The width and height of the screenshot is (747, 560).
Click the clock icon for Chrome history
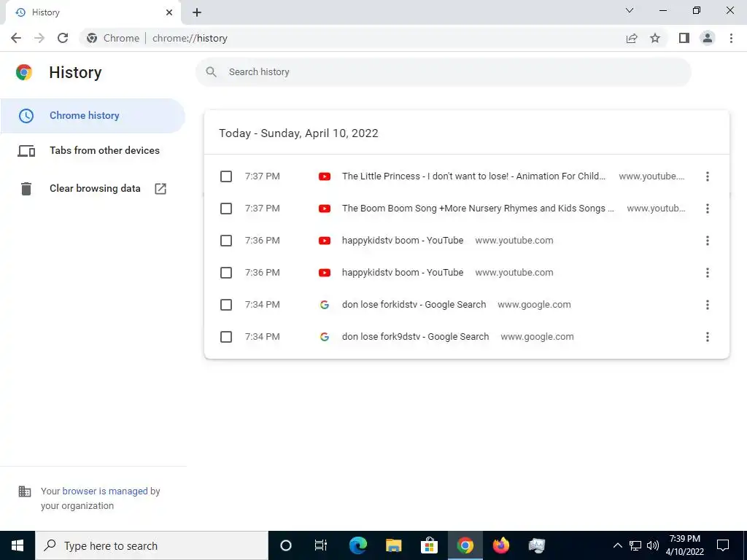[x=26, y=116]
